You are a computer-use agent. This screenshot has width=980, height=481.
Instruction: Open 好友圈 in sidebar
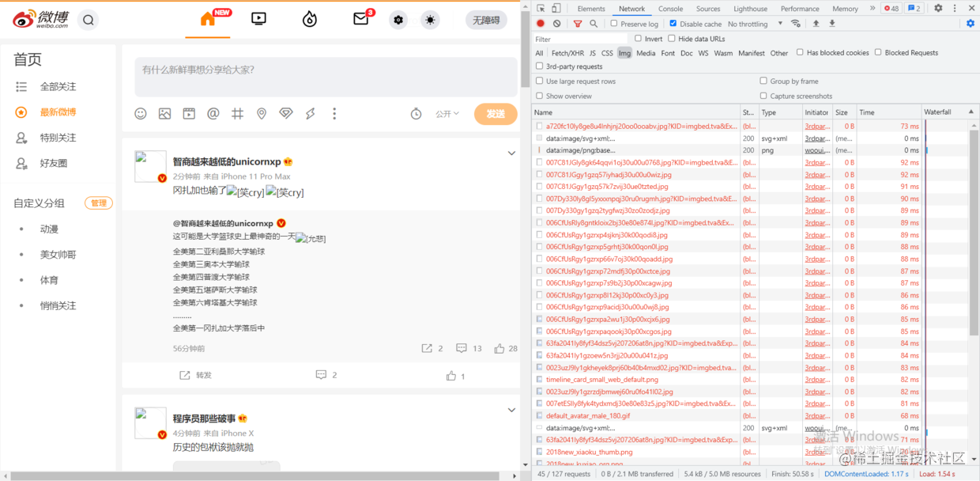54,163
